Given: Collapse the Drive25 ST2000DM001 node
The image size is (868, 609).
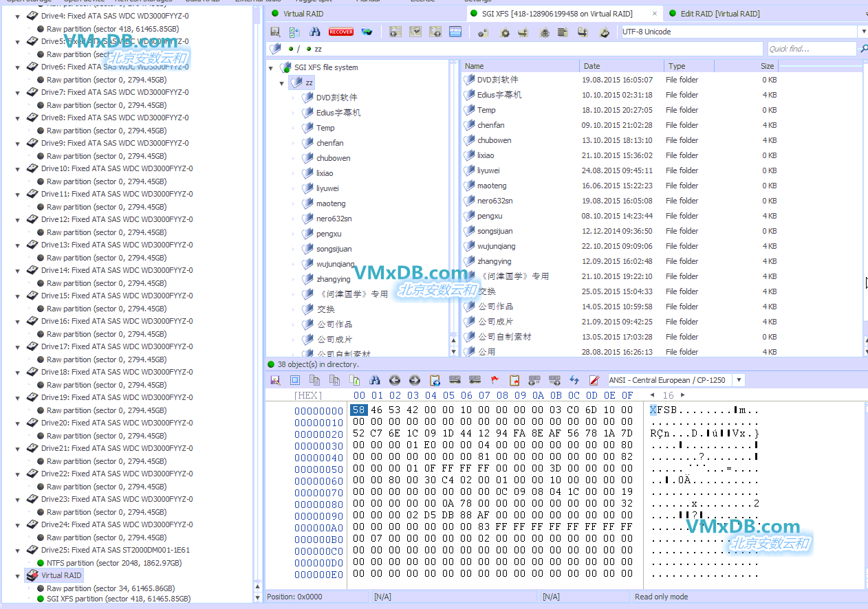Looking at the screenshot, I should [x=18, y=550].
